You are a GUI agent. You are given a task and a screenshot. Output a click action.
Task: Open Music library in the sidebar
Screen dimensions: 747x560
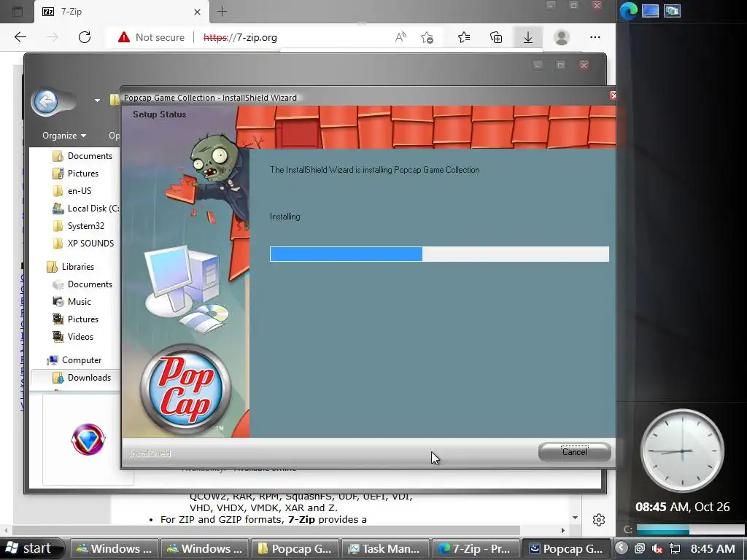pyautogui.click(x=71, y=302)
